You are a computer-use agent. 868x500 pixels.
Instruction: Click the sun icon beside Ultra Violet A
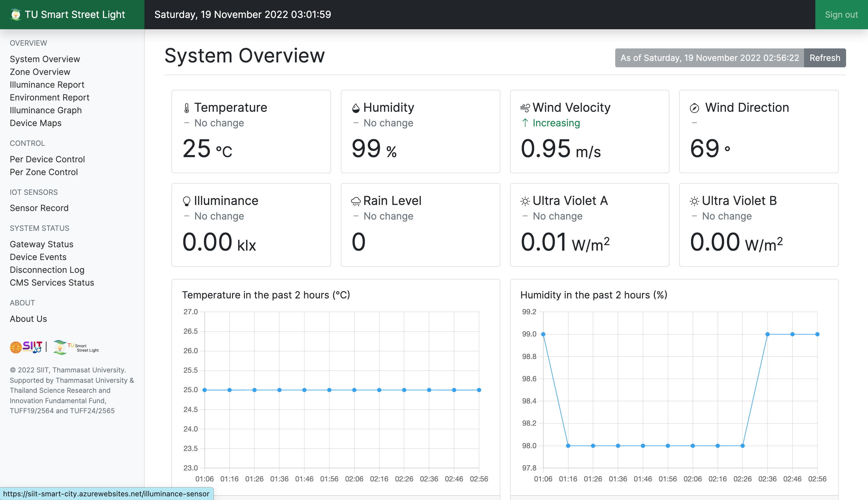[x=525, y=201]
